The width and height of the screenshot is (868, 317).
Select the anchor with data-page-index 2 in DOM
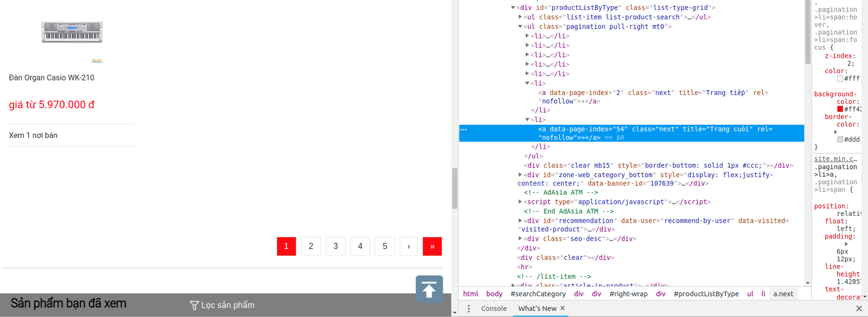653,97
